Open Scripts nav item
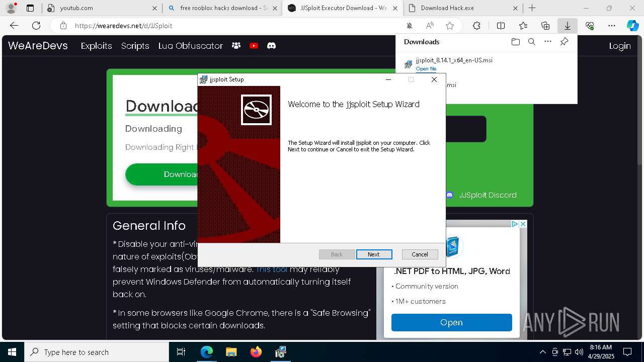 [135, 46]
